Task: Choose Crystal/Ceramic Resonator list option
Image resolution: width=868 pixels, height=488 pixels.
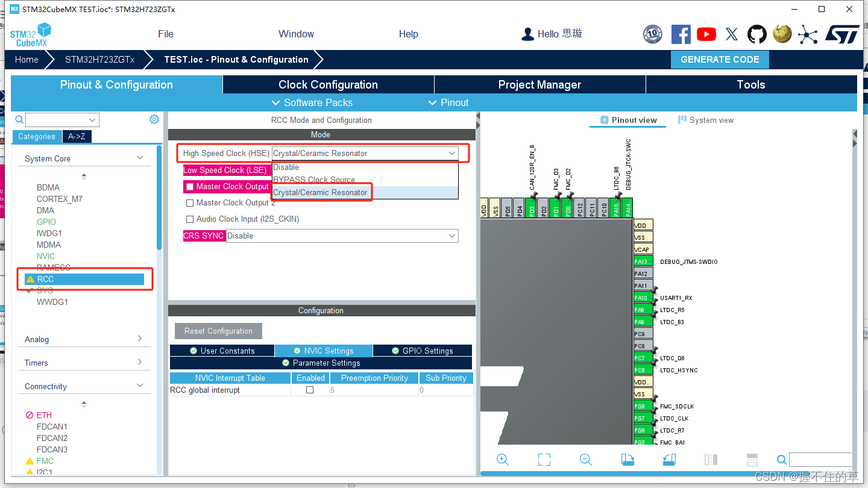Action: click(x=365, y=192)
